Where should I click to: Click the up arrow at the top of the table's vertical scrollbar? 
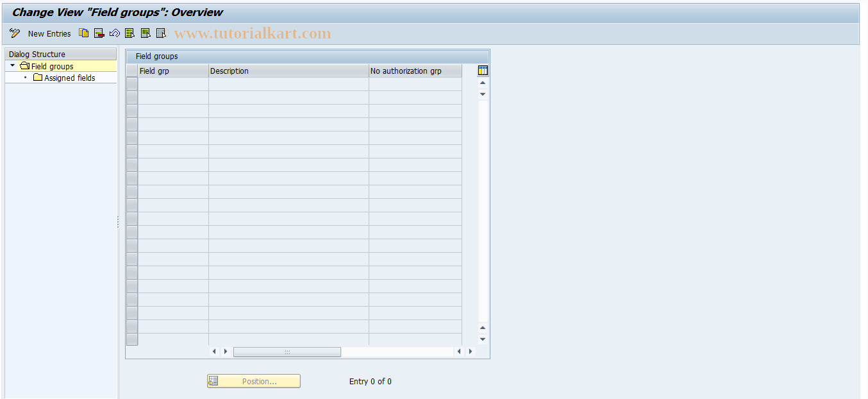point(483,83)
